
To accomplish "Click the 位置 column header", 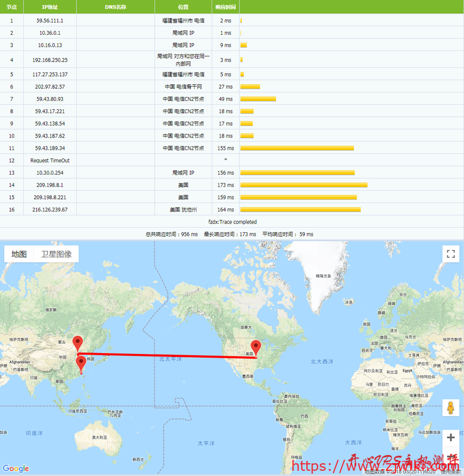I will [183, 7].
